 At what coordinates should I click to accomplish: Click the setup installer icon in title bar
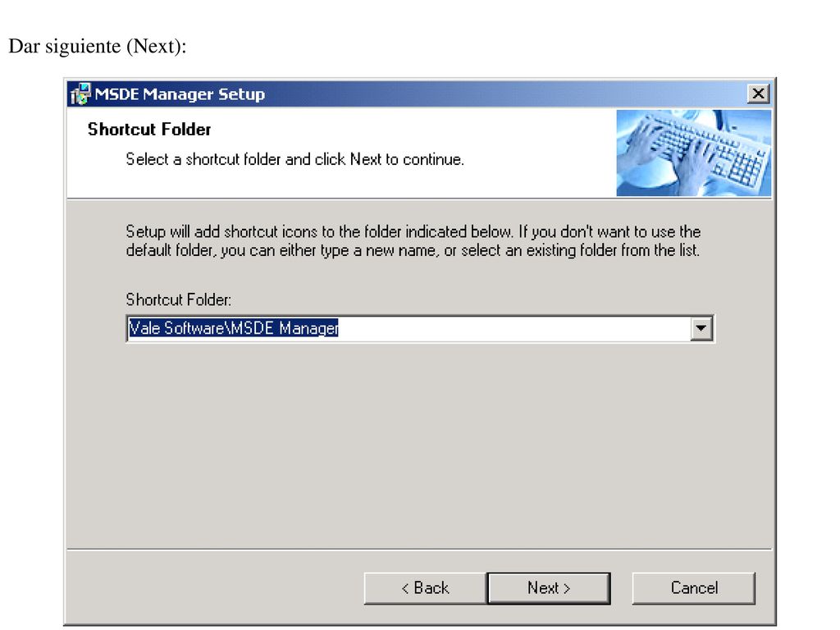(81, 94)
